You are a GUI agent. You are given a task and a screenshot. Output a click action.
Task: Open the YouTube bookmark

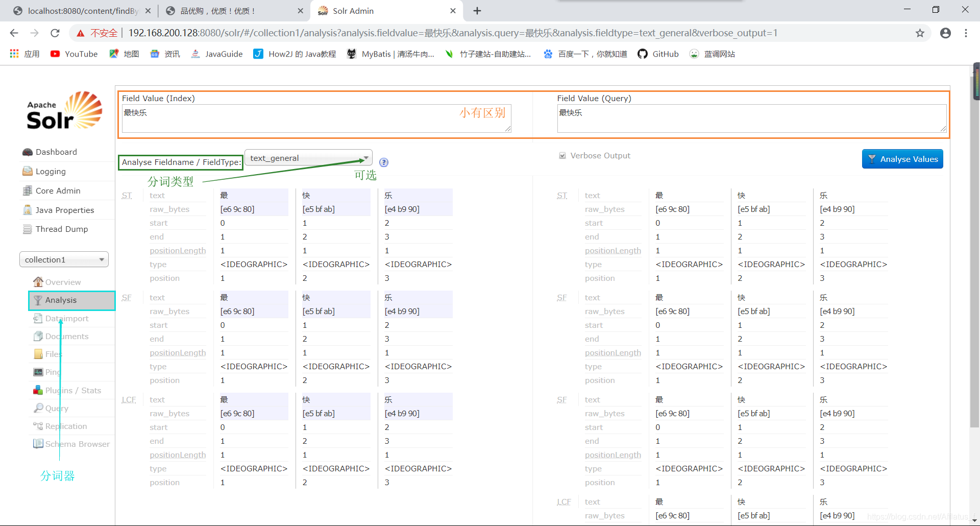click(74, 54)
